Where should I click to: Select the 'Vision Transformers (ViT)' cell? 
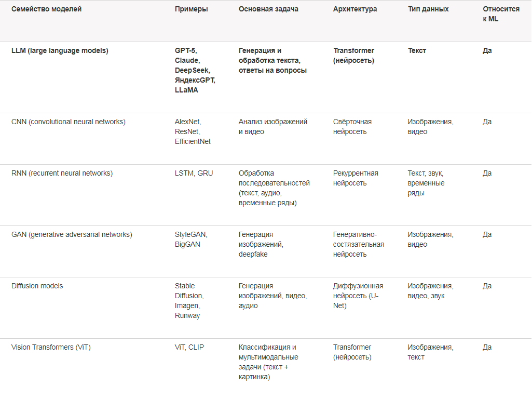[51, 348]
